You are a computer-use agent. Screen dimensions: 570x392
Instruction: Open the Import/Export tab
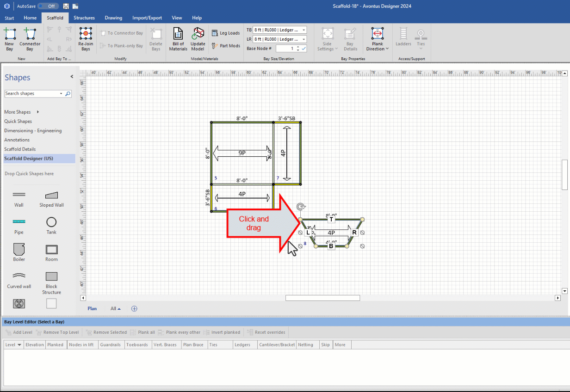coord(147,18)
